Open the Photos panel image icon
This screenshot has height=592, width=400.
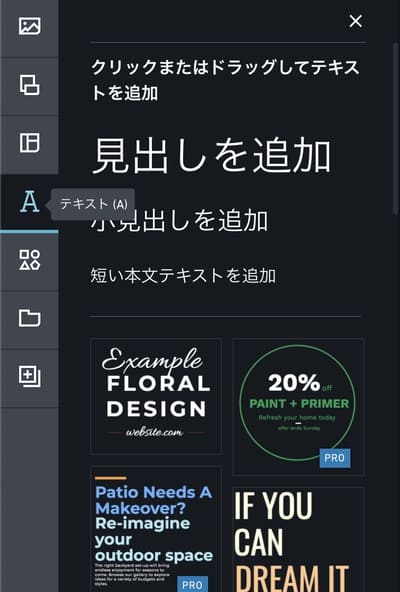(x=29, y=26)
